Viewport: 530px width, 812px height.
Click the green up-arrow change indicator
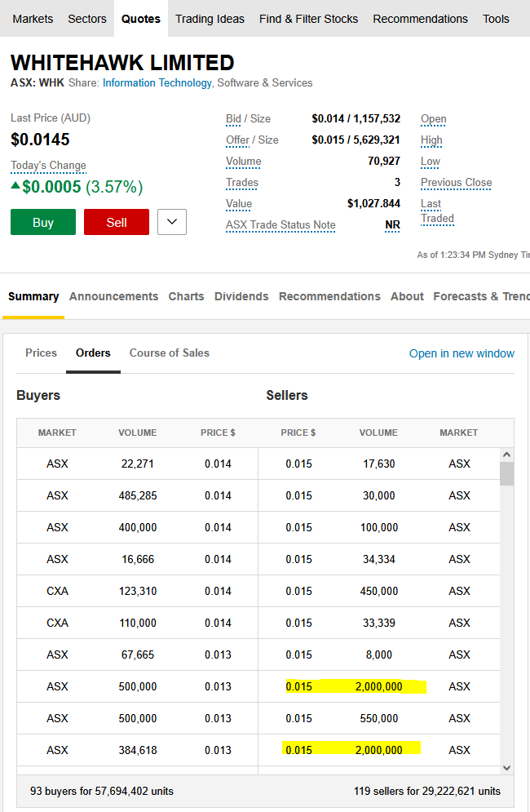(x=15, y=185)
